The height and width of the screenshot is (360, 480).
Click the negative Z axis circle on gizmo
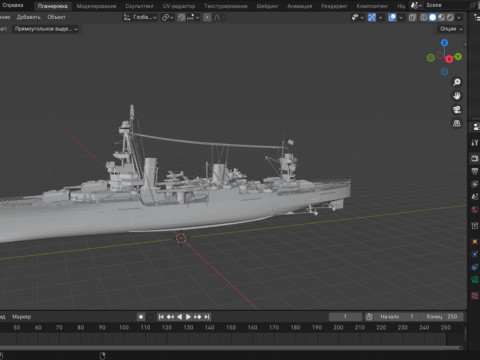(444, 71)
